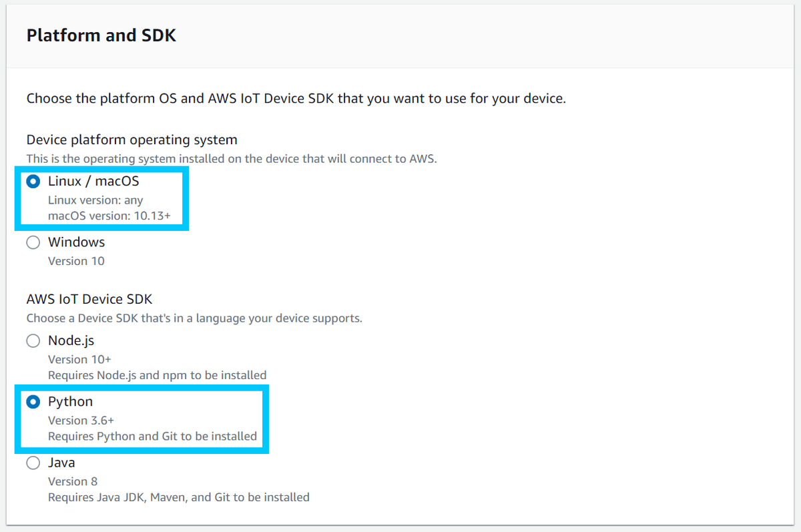
Task: Select the Linux / macOS radio button
Action: coord(33,181)
